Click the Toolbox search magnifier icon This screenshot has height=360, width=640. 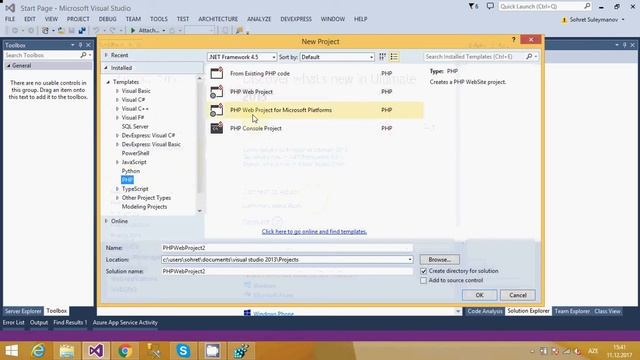tap(83, 55)
